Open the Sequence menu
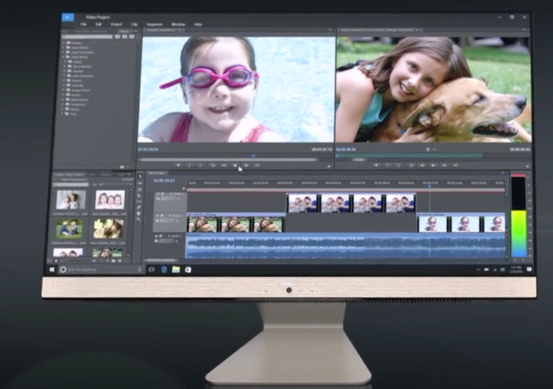 point(154,24)
